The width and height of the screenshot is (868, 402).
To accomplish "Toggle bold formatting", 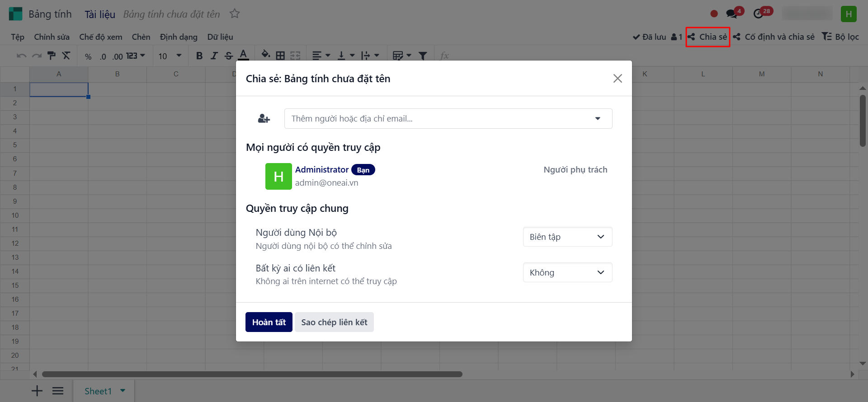I will click(x=199, y=56).
